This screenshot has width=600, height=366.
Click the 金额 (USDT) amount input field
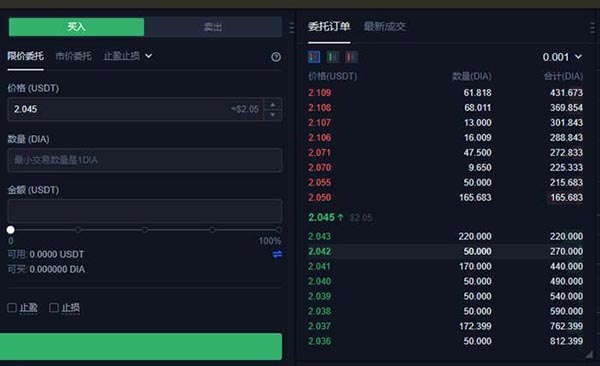(x=145, y=211)
